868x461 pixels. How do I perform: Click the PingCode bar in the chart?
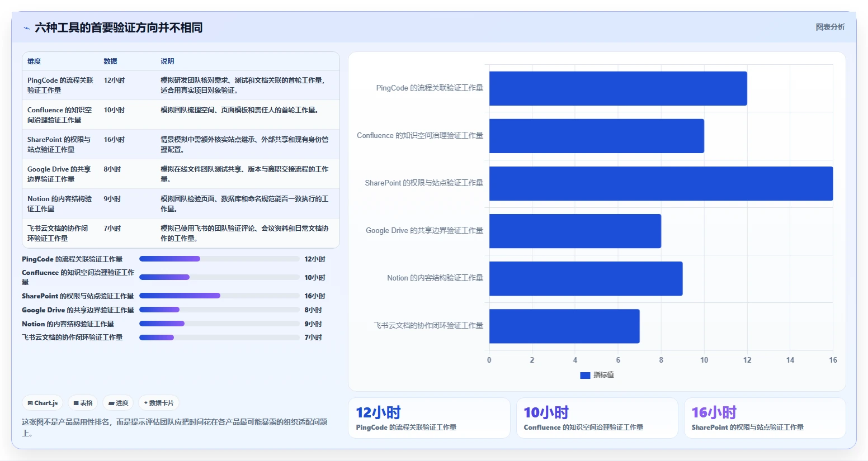coord(618,88)
